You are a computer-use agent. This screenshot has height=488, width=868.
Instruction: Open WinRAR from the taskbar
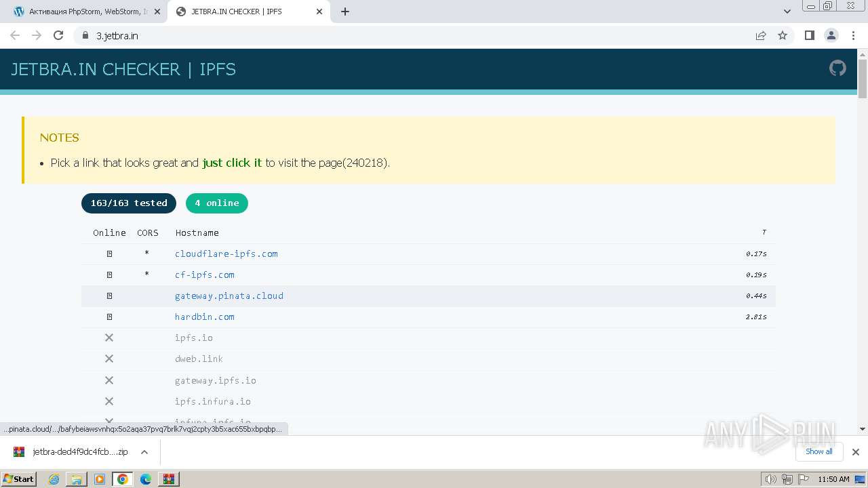(x=168, y=479)
